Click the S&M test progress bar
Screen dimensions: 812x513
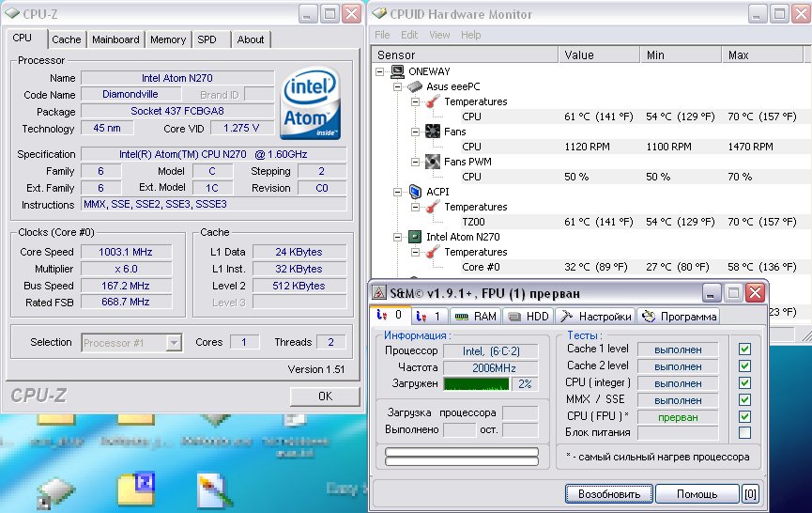point(462,457)
